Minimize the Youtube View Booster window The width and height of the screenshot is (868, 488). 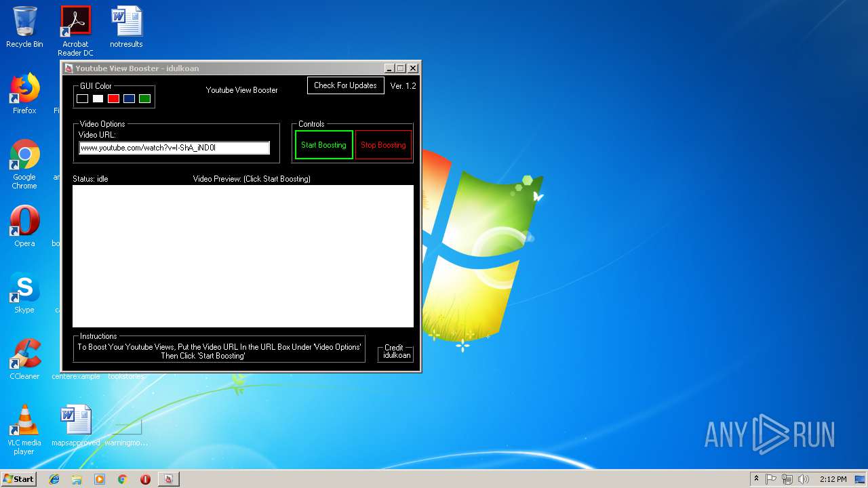click(389, 68)
